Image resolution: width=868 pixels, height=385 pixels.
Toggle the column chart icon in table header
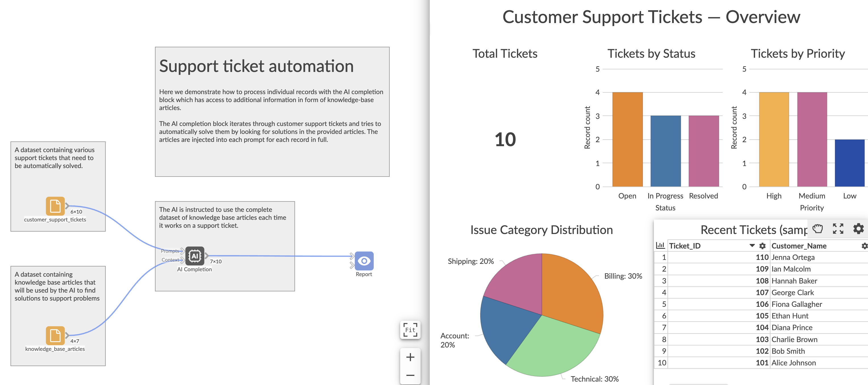pyautogui.click(x=660, y=246)
